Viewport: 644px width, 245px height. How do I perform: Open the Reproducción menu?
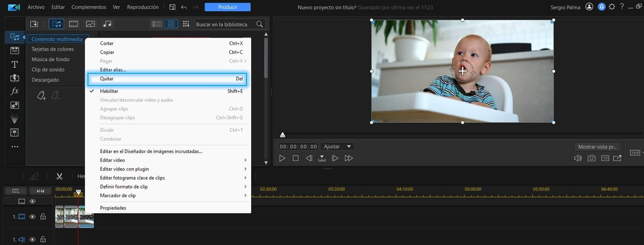click(x=143, y=7)
